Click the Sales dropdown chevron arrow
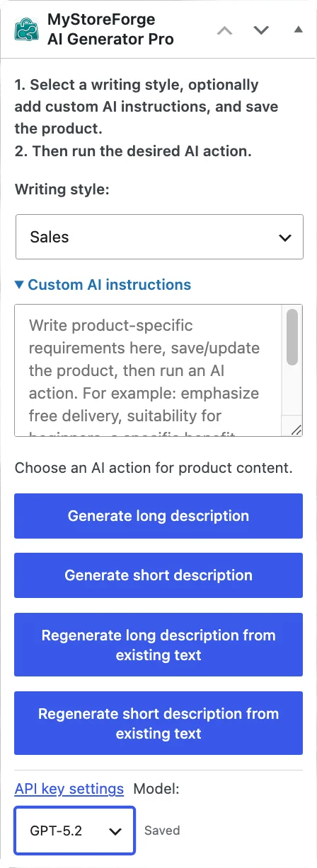Image resolution: width=317 pixels, height=868 pixels. [285, 237]
